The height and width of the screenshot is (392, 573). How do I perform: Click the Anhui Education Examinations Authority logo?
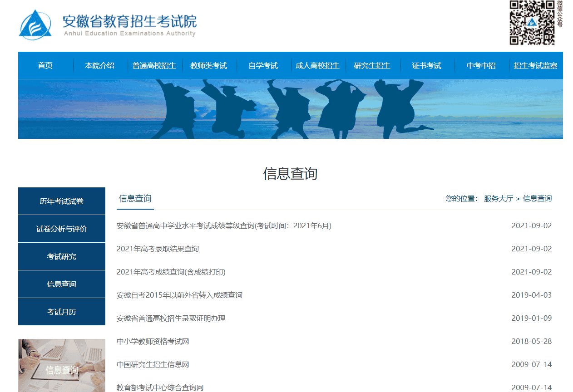tap(108, 24)
